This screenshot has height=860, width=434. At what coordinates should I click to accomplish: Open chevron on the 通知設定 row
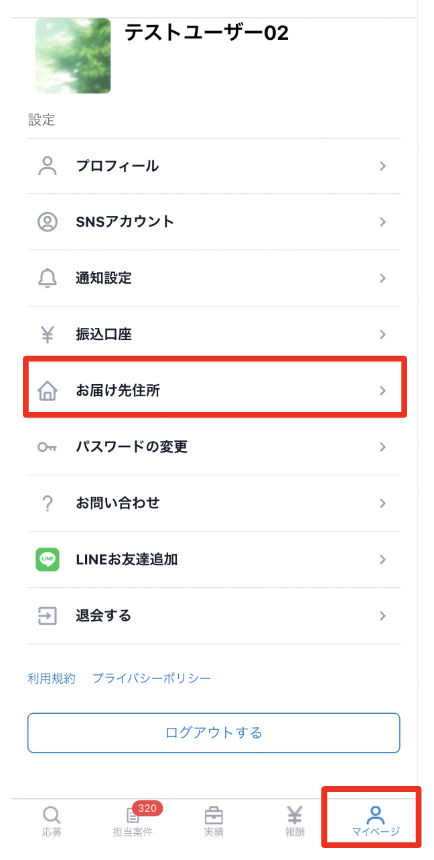[383, 278]
